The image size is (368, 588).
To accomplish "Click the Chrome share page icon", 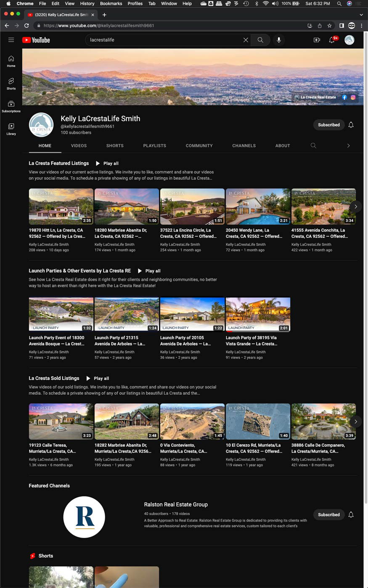I will (320, 26).
